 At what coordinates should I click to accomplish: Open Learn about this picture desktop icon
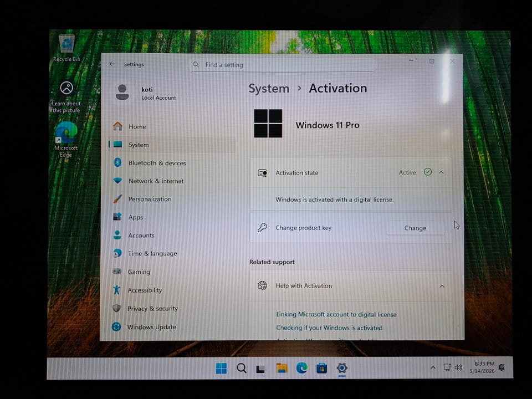66,97
